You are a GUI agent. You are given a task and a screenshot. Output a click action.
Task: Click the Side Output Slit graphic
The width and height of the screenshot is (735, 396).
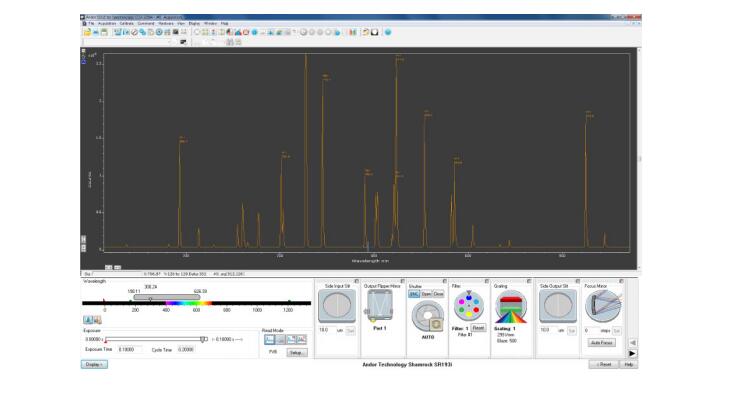[x=558, y=306]
